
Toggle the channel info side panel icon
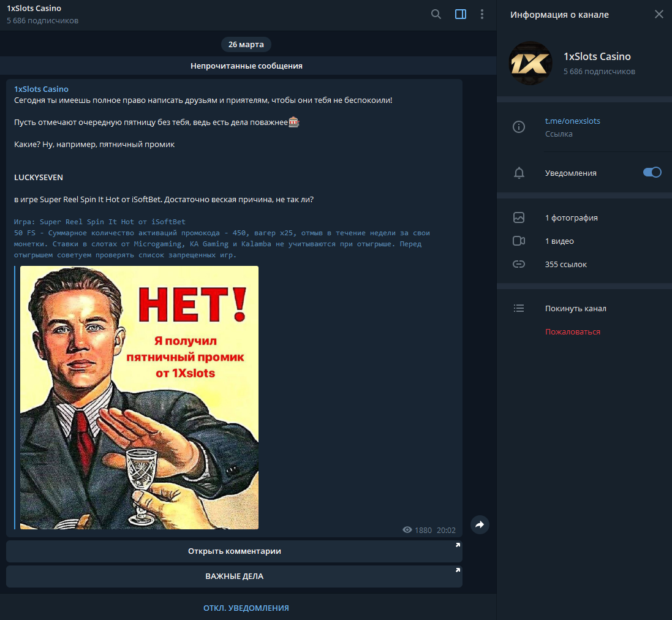(461, 14)
